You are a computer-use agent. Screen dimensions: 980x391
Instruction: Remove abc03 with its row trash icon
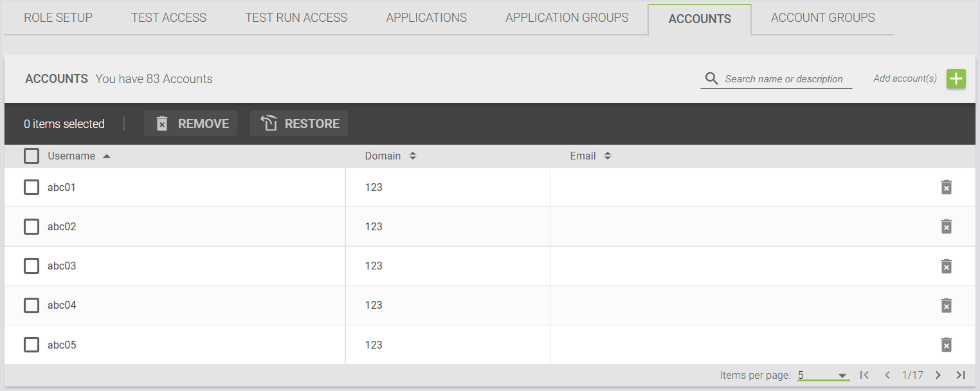pyautogui.click(x=946, y=266)
